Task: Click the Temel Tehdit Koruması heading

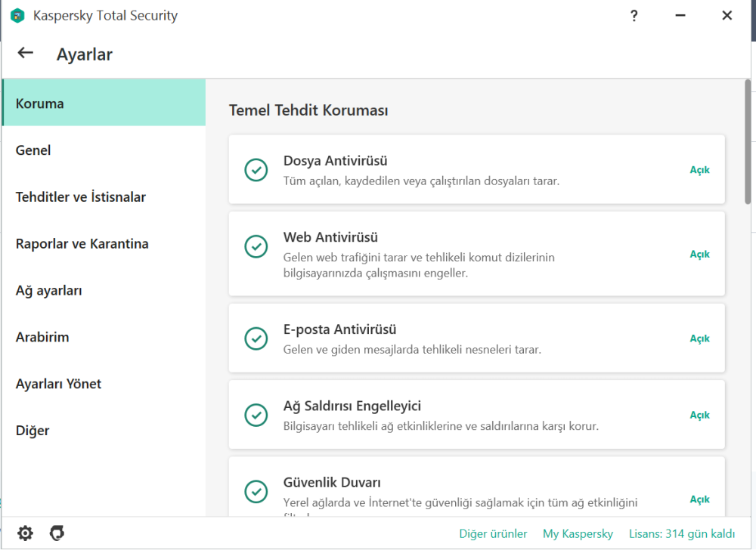Action: click(x=308, y=110)
